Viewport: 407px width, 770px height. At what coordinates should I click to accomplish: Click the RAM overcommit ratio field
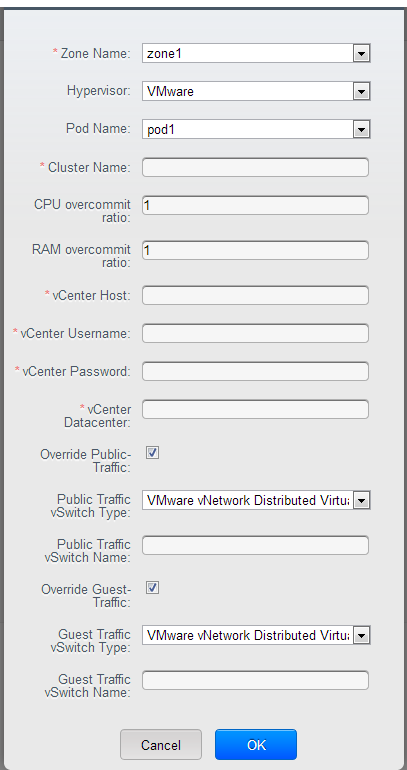255,250
